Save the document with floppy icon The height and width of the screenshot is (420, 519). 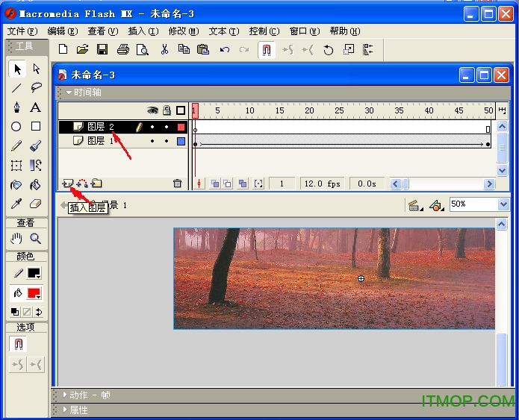pos(102,49)
